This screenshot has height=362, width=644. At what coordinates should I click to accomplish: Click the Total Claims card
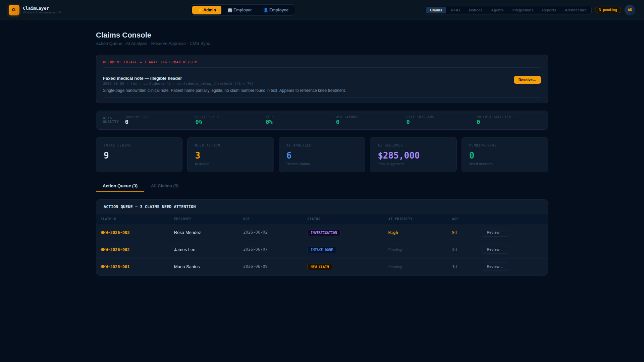139,155
